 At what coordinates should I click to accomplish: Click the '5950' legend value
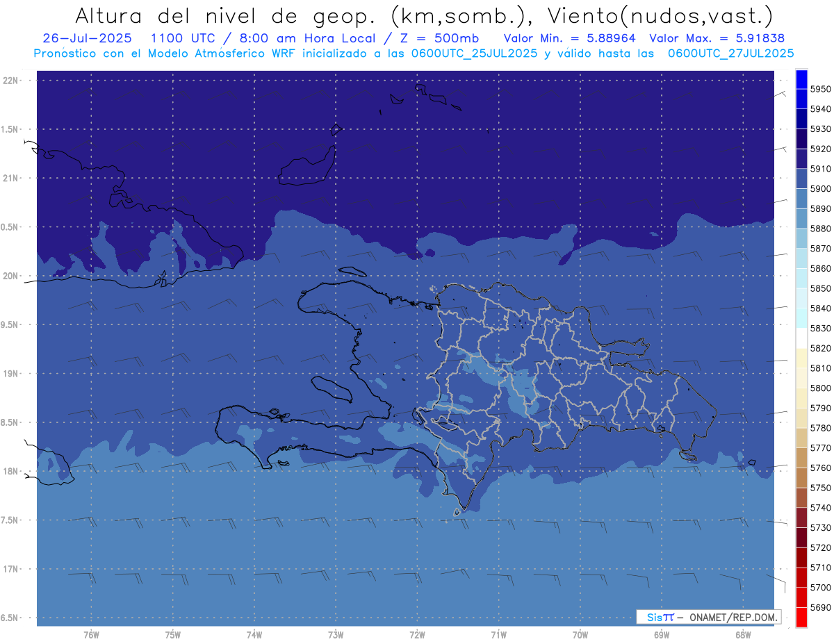coord(821,89)
